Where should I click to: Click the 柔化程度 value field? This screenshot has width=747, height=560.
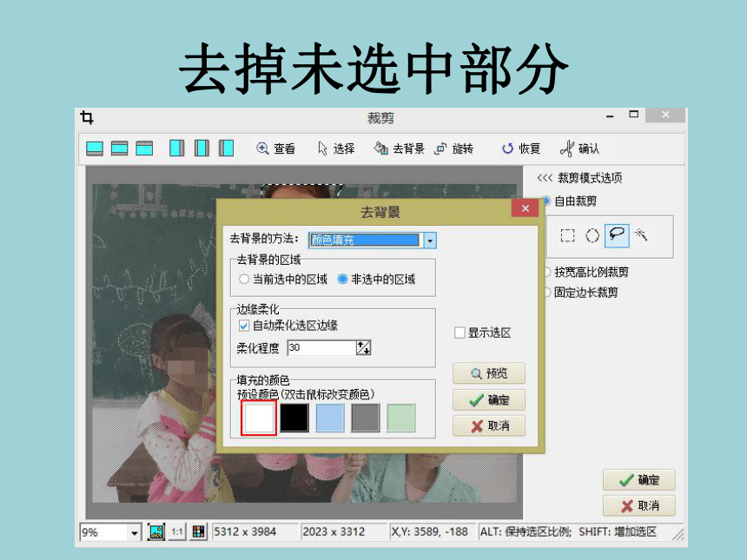321,347
